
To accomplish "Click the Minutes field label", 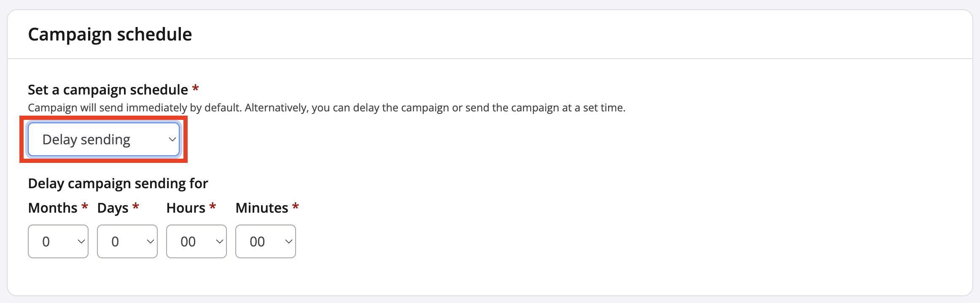I will pyautogui.click(x=261, y=208).
